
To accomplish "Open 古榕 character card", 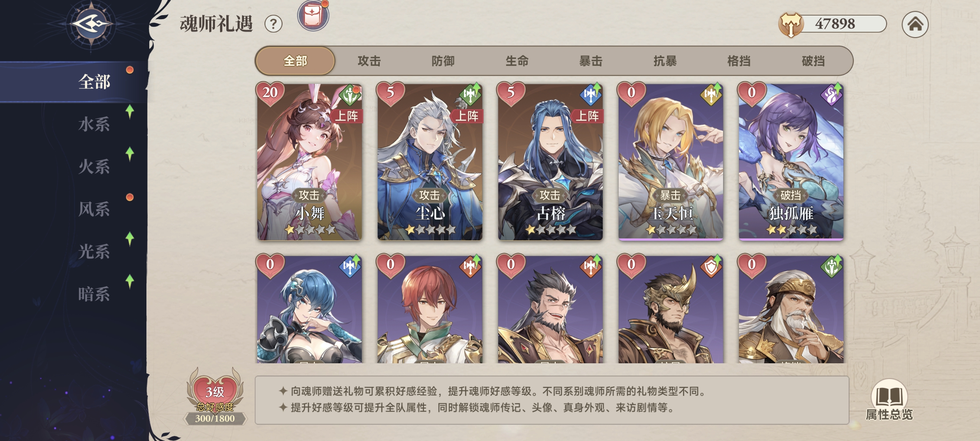I will click(550, 162).
